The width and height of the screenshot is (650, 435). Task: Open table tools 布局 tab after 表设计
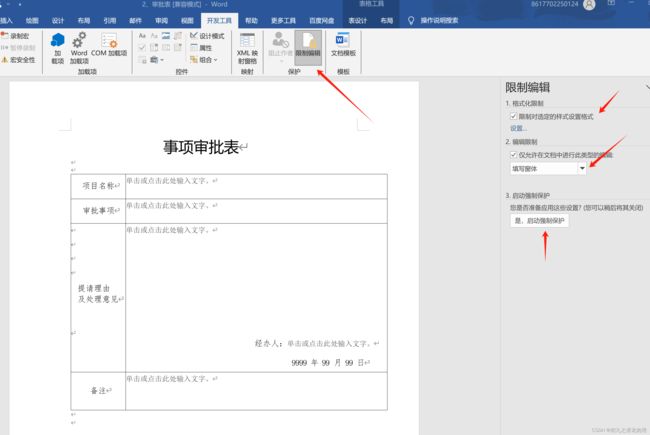[387, 20]
